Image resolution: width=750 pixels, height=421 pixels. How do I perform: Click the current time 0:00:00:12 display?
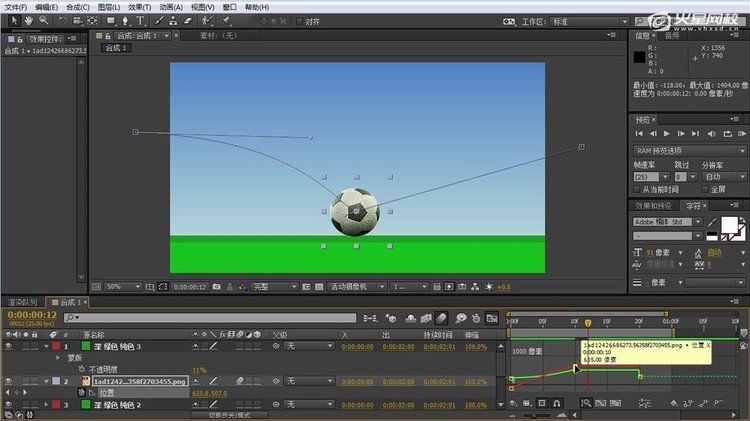point(32,315)
